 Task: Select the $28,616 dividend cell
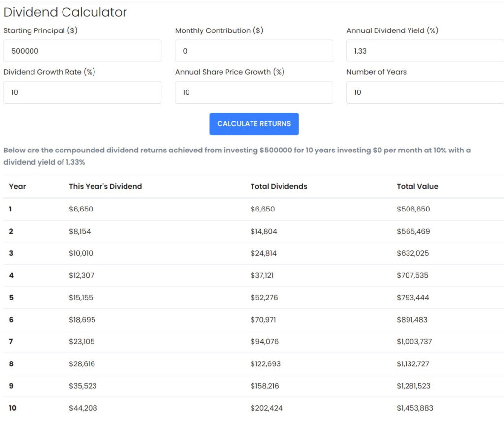[82, 364]
